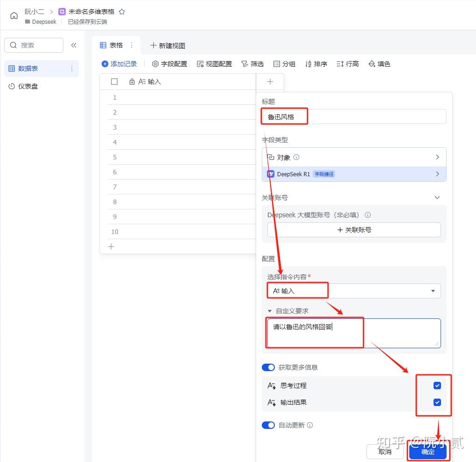Go to the home icon
Screen dimensions: 476x462
14,15
